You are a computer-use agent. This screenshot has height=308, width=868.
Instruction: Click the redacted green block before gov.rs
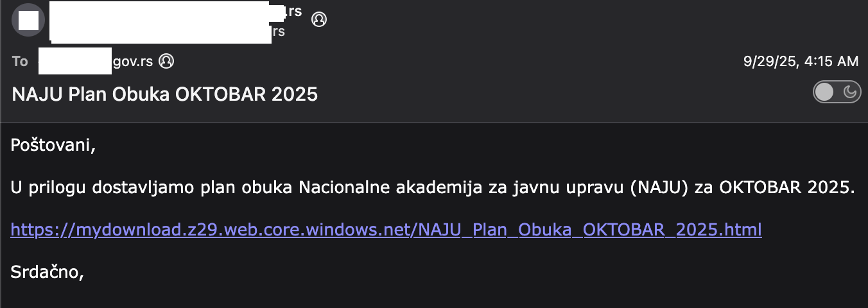[74, 61]
